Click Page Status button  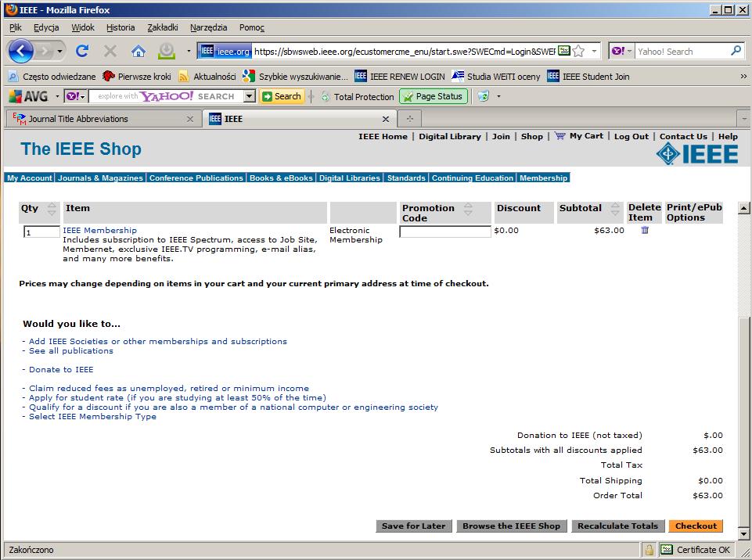tap(433, 96)
